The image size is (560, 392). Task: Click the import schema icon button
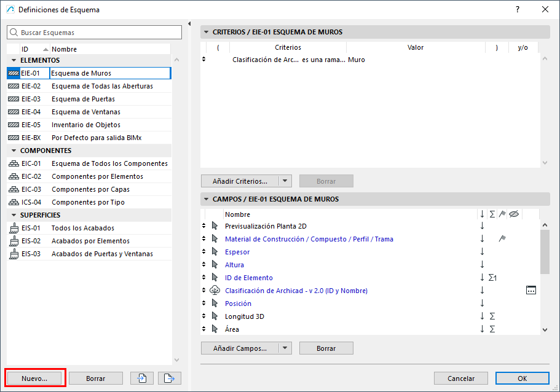(142, 378)
